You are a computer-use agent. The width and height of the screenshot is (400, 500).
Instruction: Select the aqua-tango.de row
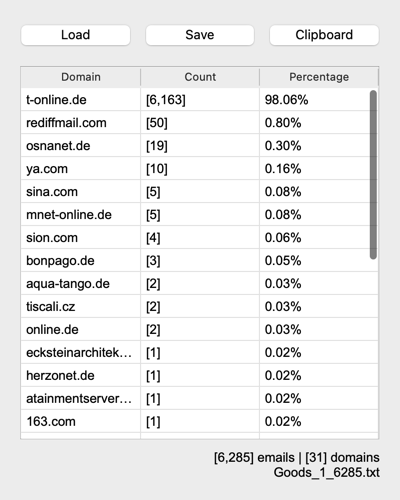pos(199,284)
